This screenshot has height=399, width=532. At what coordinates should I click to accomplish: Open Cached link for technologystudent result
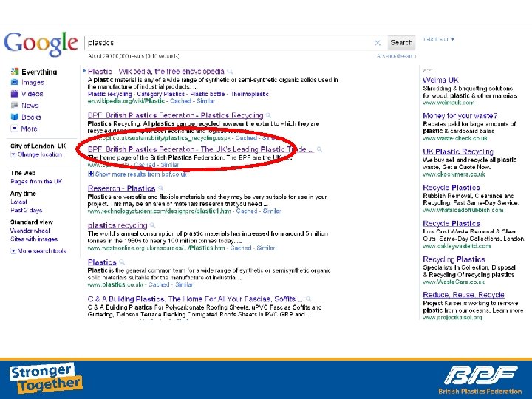click(247, 211)
